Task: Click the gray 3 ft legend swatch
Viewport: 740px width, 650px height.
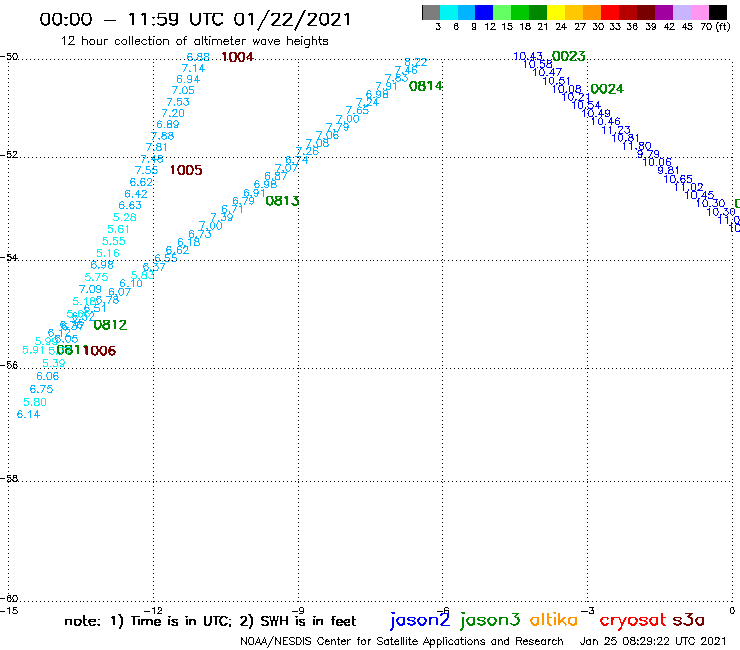Action: (x=431, y=12)
